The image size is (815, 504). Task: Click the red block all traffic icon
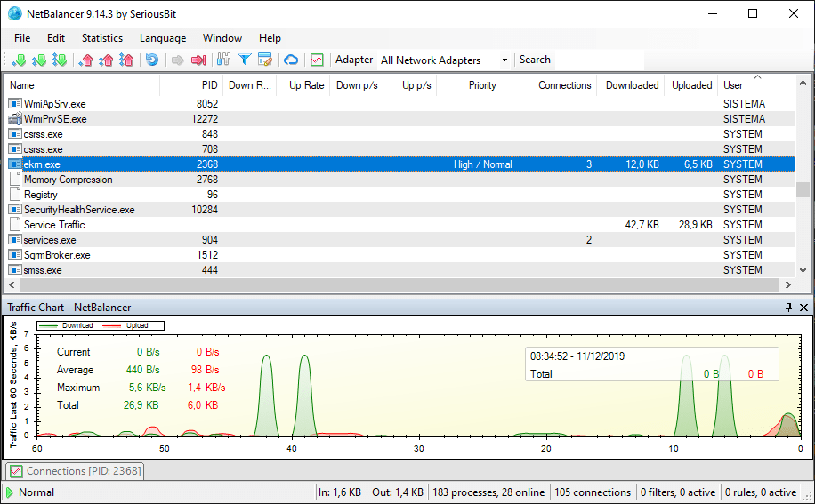point(198,60)
